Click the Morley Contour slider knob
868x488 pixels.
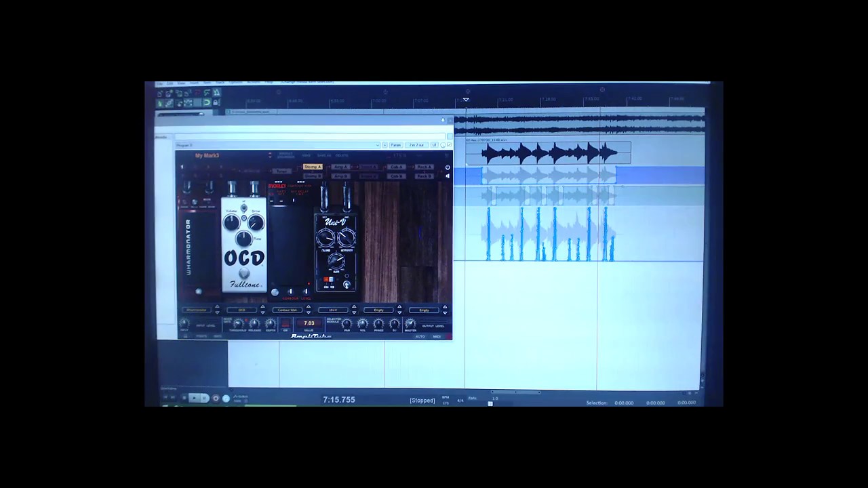coord(290,291)
